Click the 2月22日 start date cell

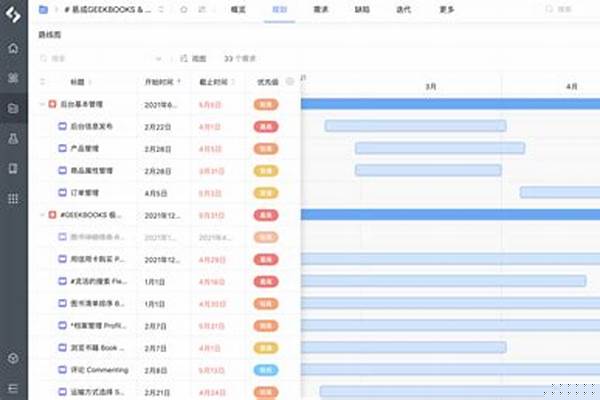tap(158, 127)
